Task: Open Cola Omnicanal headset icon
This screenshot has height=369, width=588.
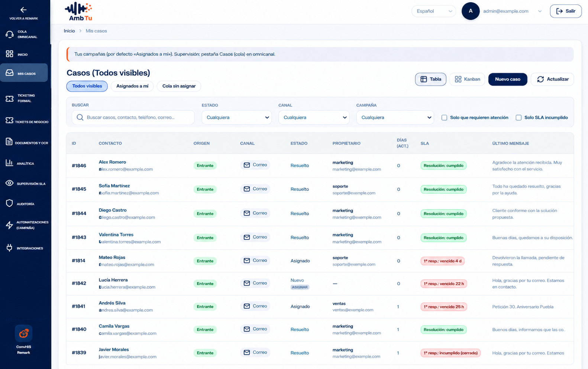Action: [10, 34]
